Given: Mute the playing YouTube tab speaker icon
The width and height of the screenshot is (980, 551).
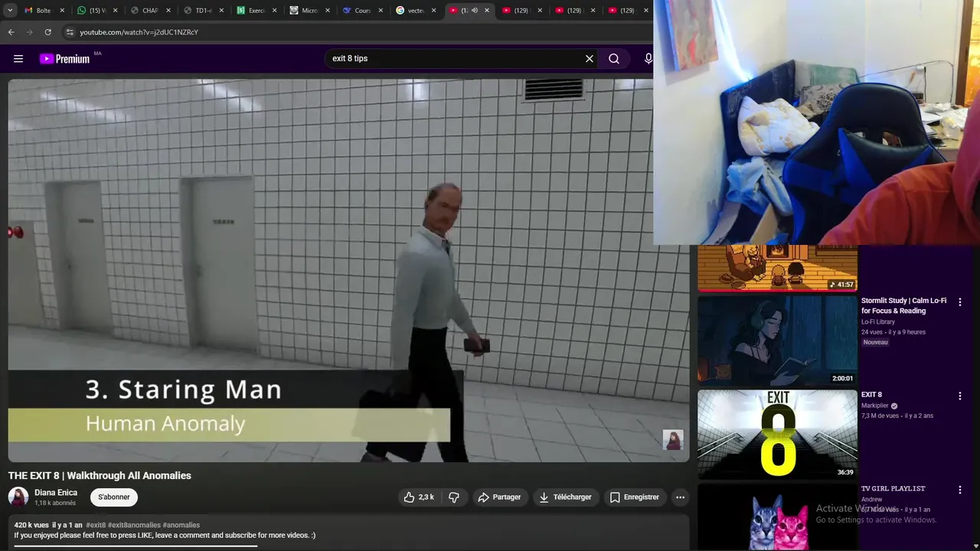Looking at the screenshot, I should click(475, 11).
